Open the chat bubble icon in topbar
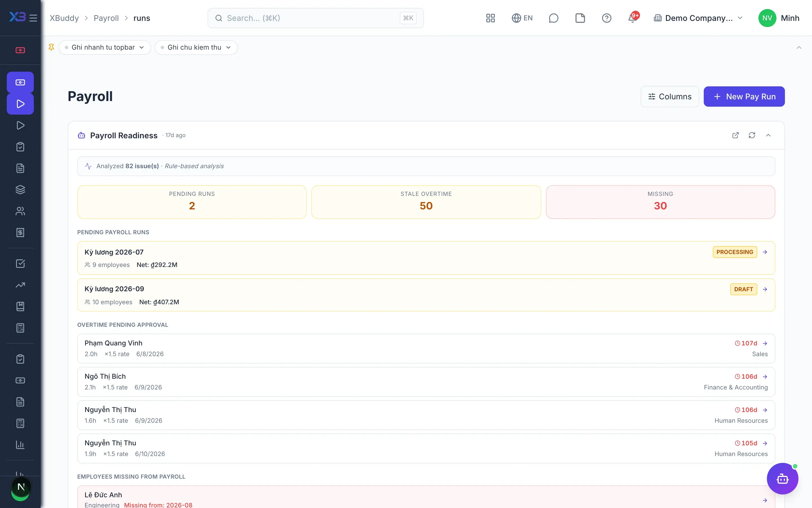Image resolution: width=812 pixels, height=508 pixels. tap(553, 18)
